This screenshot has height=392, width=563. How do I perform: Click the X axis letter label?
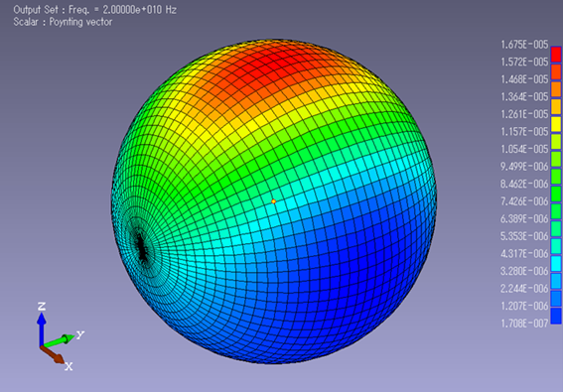coord(69,366)
